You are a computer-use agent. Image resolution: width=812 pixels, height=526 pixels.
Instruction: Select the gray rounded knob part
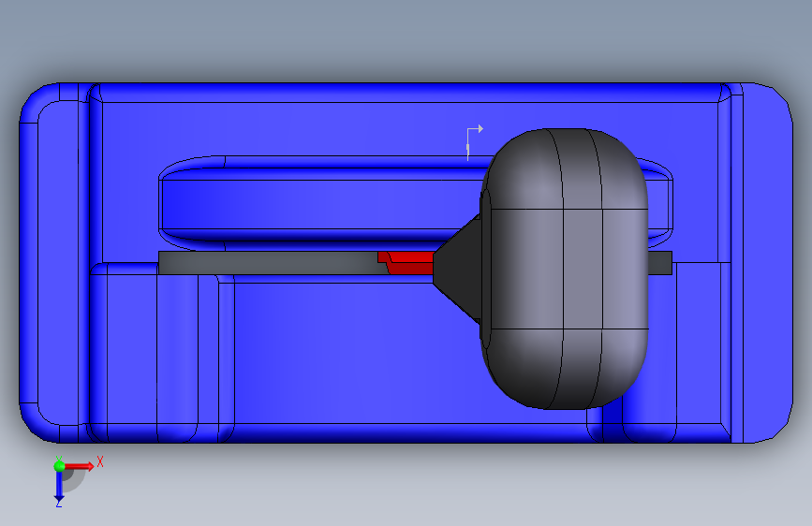pos(565,269)
